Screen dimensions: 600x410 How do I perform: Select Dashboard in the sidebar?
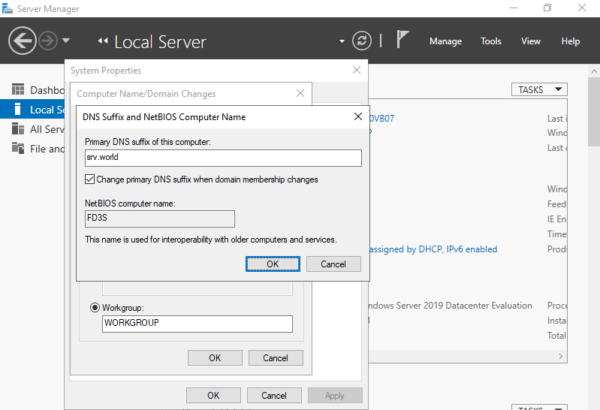coord(33,90)
